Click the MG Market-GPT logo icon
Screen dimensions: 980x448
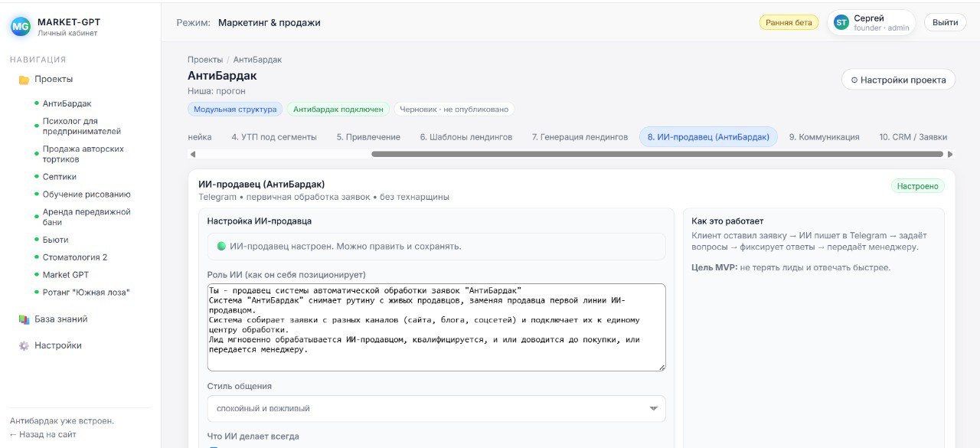[x=21, y=25]
